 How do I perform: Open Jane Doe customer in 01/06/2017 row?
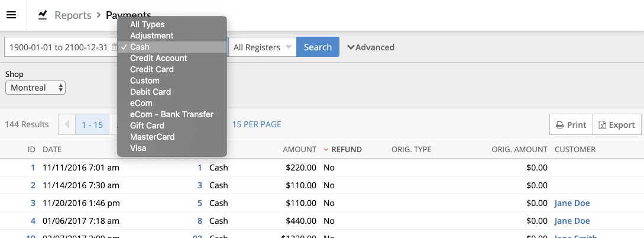coord(572,221)
